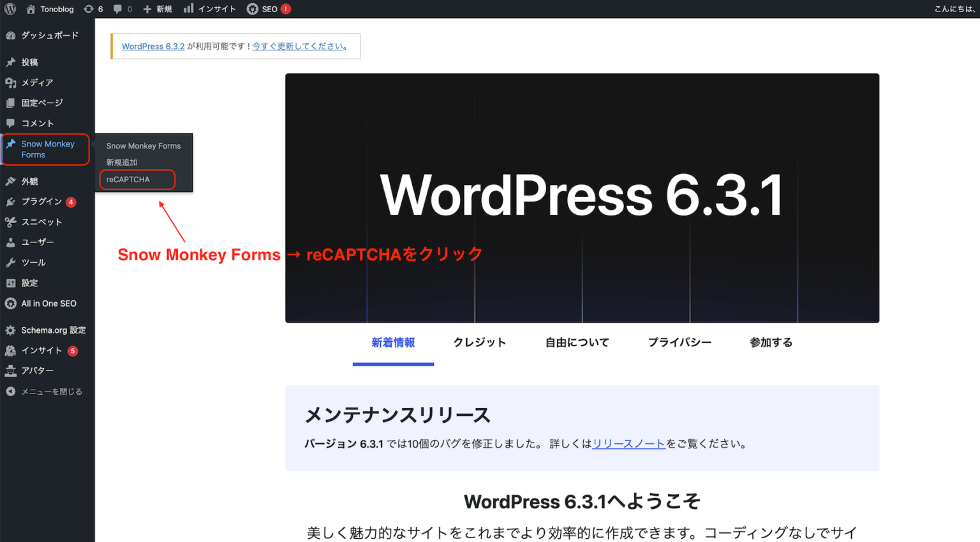Switch to the クレジット tab
Screen dimensions: 980x542
479,342
